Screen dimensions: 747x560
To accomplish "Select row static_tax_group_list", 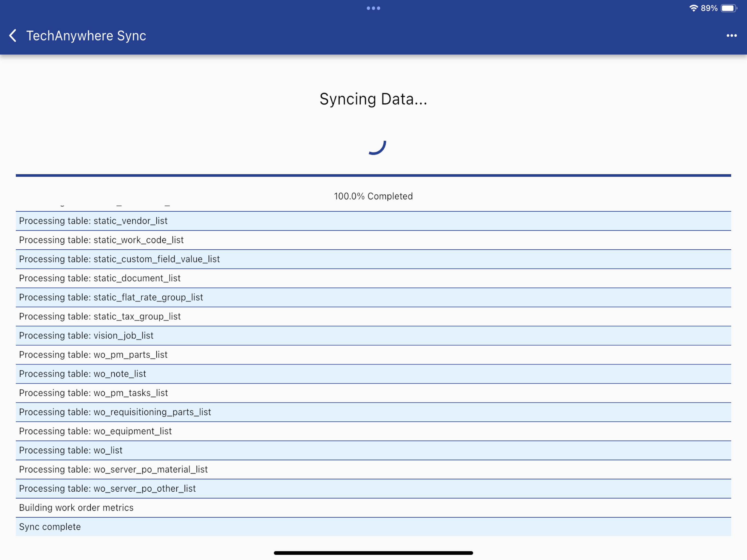I will (373, 316).
